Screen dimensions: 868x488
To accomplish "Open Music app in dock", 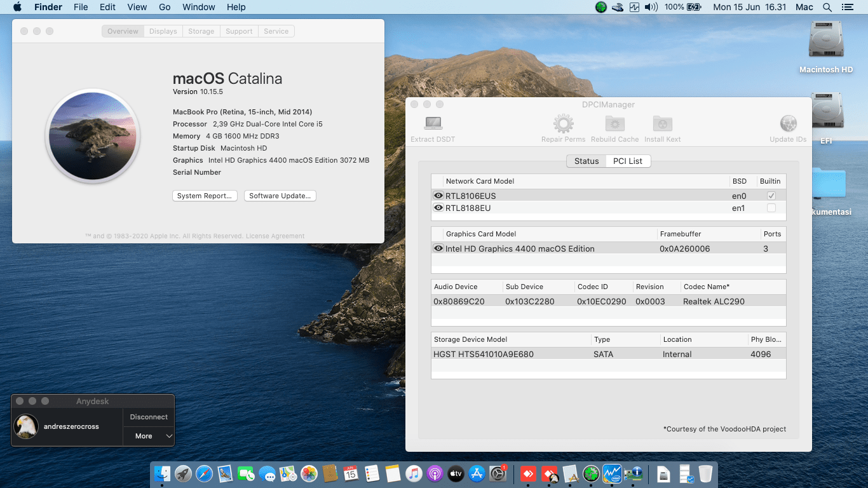I will [414, 473].
